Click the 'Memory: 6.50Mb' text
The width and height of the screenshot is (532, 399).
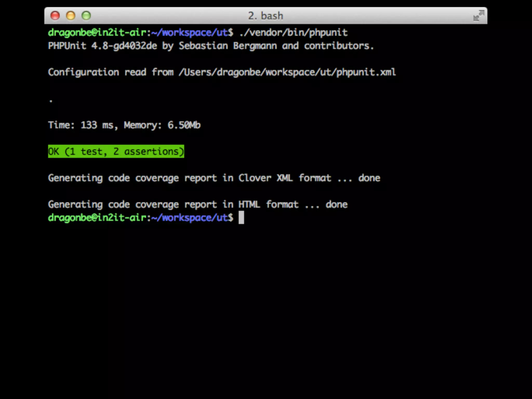[x=162, y=125]
